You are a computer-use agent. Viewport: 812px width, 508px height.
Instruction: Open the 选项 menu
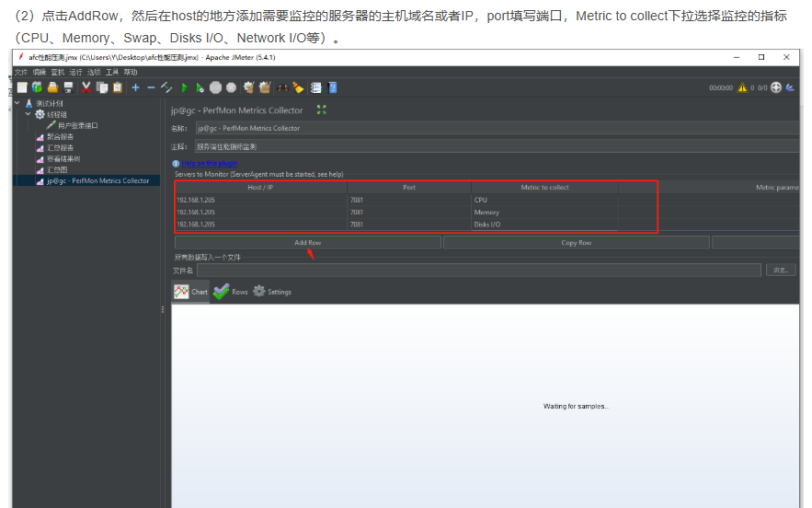pos(94,72)
